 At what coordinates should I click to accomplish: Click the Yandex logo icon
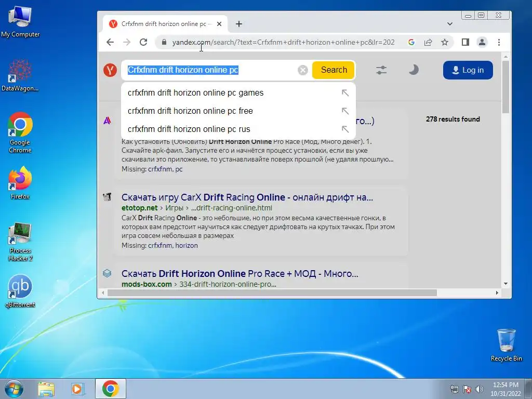(x=110, y=70)
